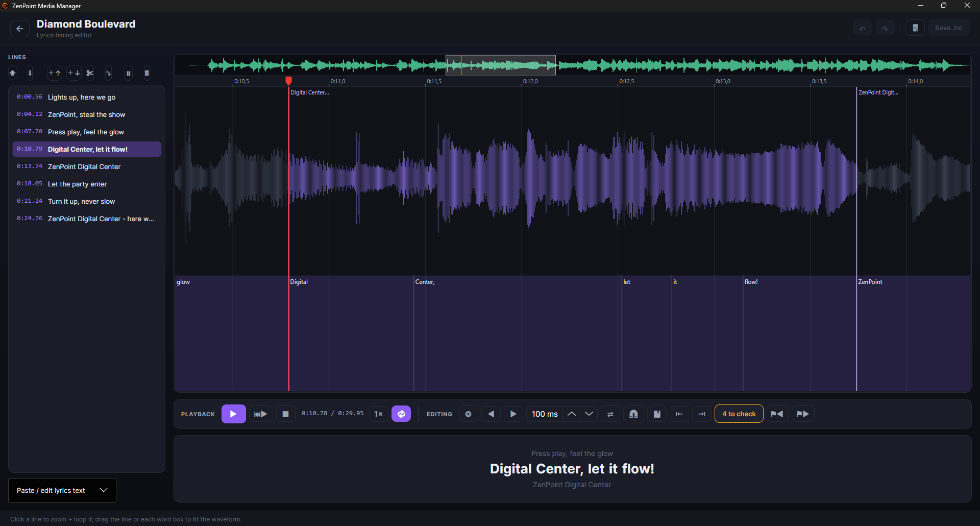Nudge timing later with the right triangle
980x526 pixels.
point(513,414)
